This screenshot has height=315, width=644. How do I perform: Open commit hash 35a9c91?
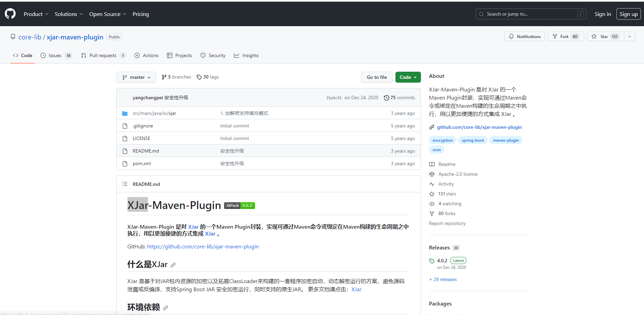click(x=334, y=98)
